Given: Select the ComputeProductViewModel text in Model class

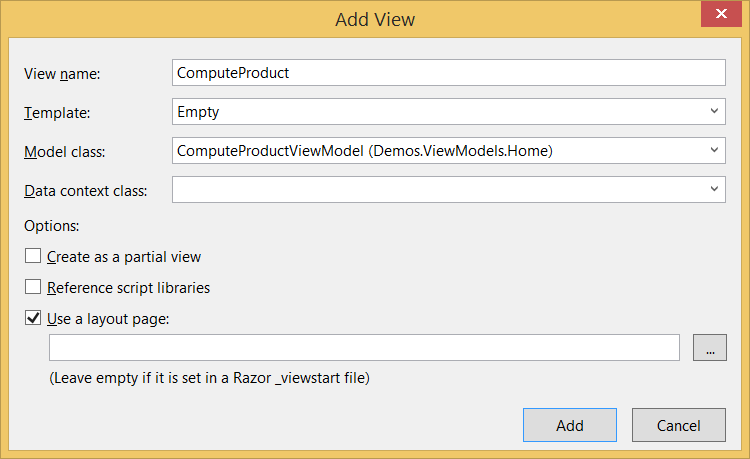Looking at the screenshot, I should tap(365, 151).
